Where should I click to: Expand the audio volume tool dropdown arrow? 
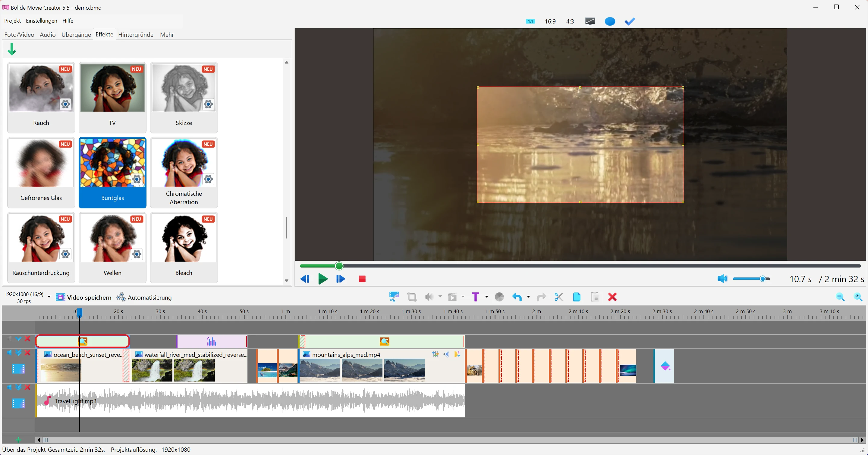coord(440,297)
